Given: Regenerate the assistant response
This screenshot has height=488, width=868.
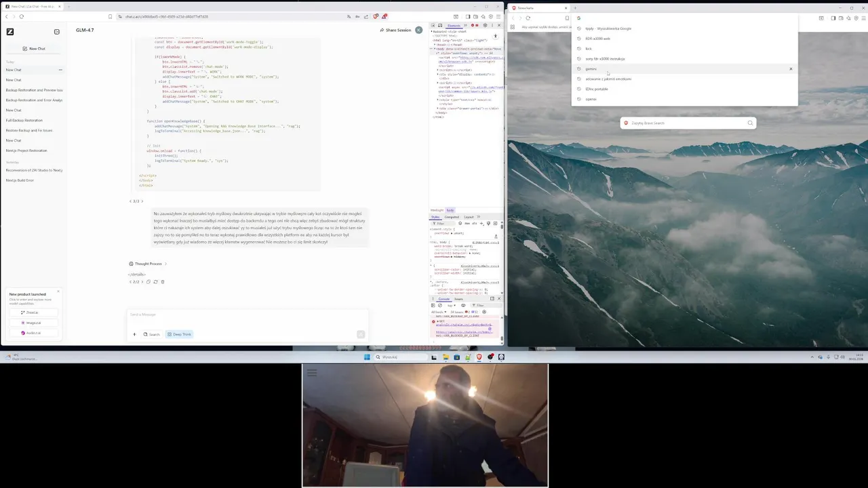Looking at the screenshot, I should (x=155, y=282).
